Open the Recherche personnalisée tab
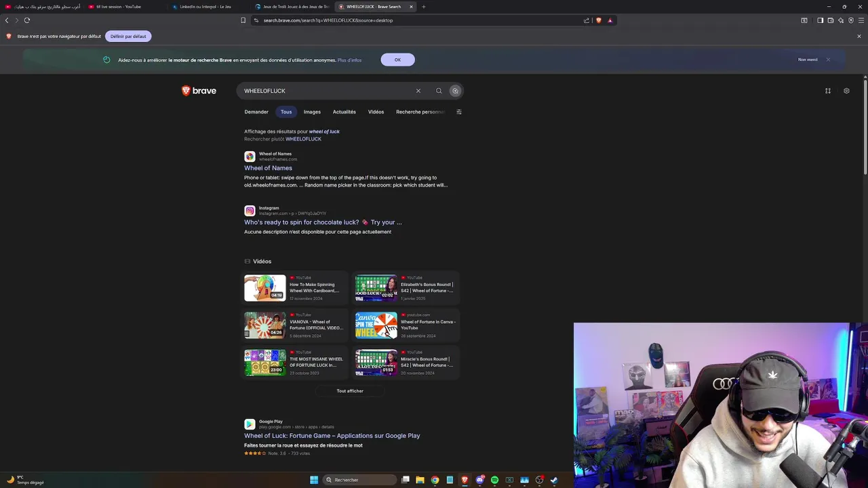The width and height of the screenshot is (868, 488). click(x=420, y=112)
